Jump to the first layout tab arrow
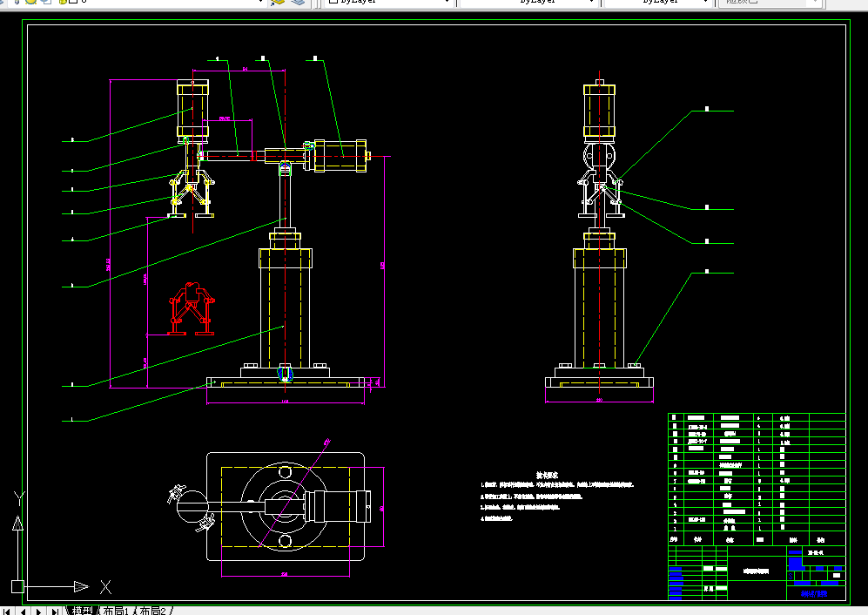 coord(7,612)
